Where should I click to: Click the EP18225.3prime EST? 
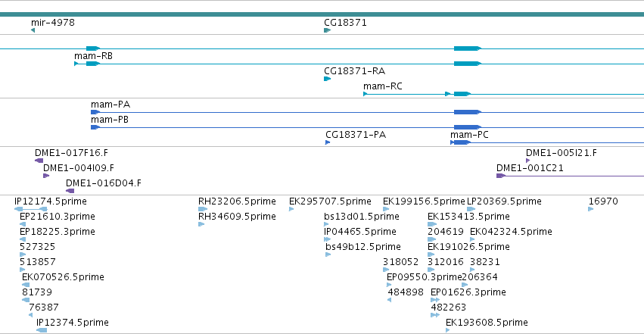(x=23, y=239)
